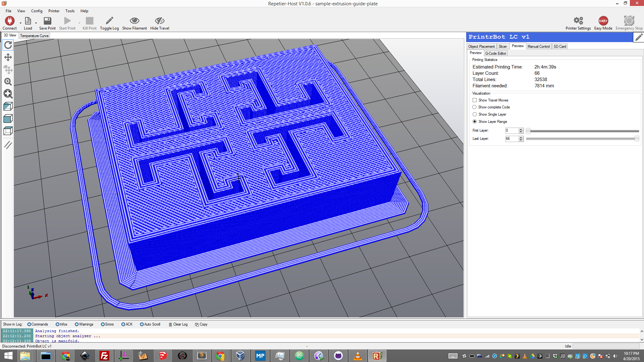Switch to G-Code Editor tab

(x=496, y=53)
